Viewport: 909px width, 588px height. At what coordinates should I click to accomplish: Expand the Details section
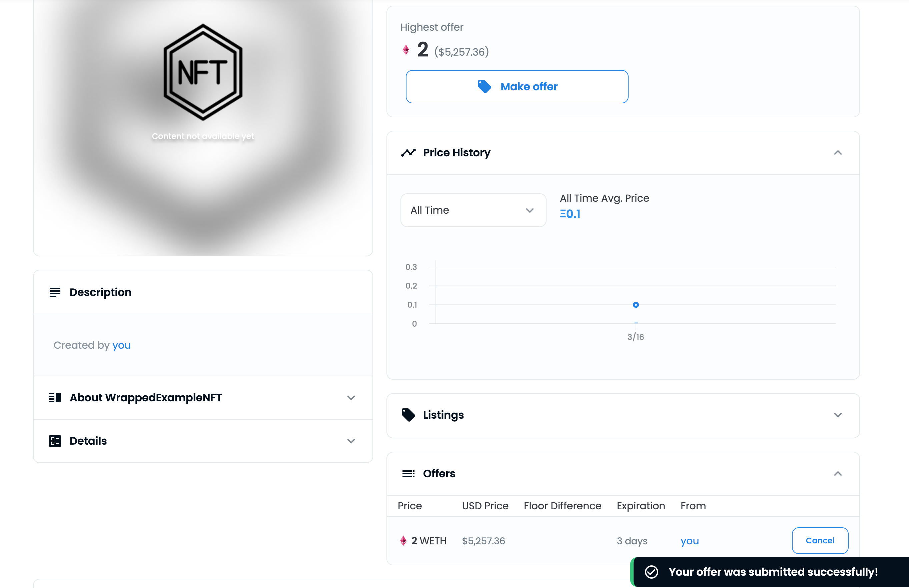pos(350,441)
